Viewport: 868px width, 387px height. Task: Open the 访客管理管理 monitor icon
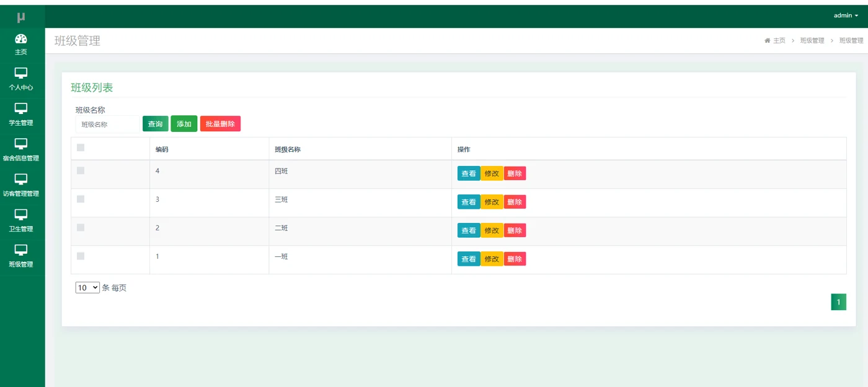pyautogui.click(x=21, y=179)
